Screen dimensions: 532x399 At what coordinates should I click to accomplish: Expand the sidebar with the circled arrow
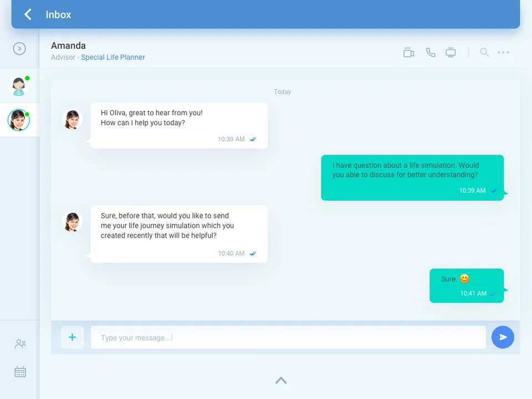pos(19,49)
